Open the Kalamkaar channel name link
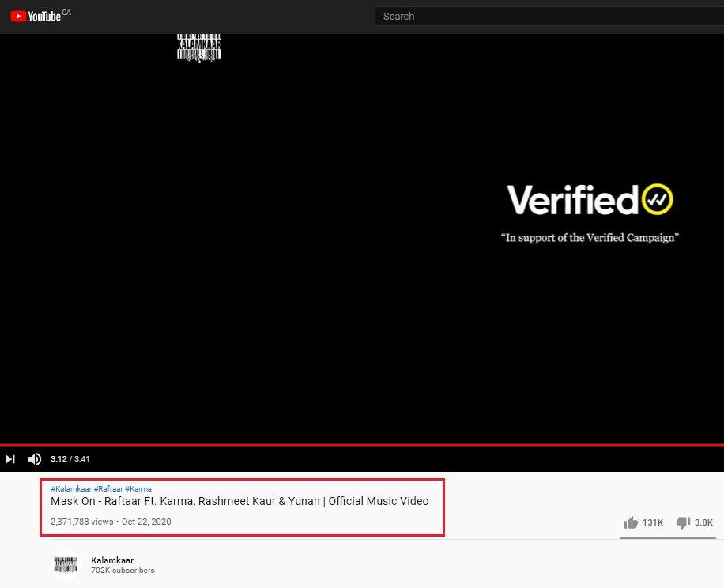The height and width of the screenshot is (588, 724). tap(112, 560)
